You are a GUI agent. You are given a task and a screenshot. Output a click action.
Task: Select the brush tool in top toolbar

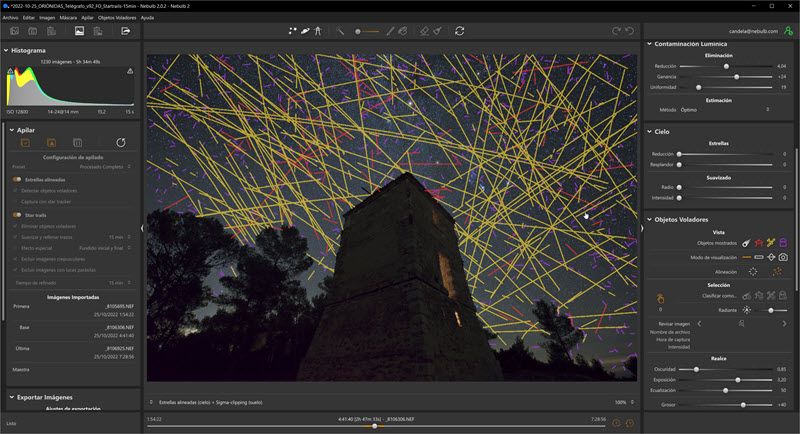(x=390, y=31)
